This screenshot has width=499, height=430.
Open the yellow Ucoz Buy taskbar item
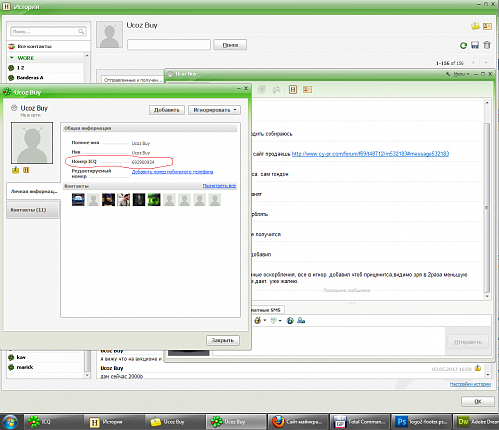[175, 422]
